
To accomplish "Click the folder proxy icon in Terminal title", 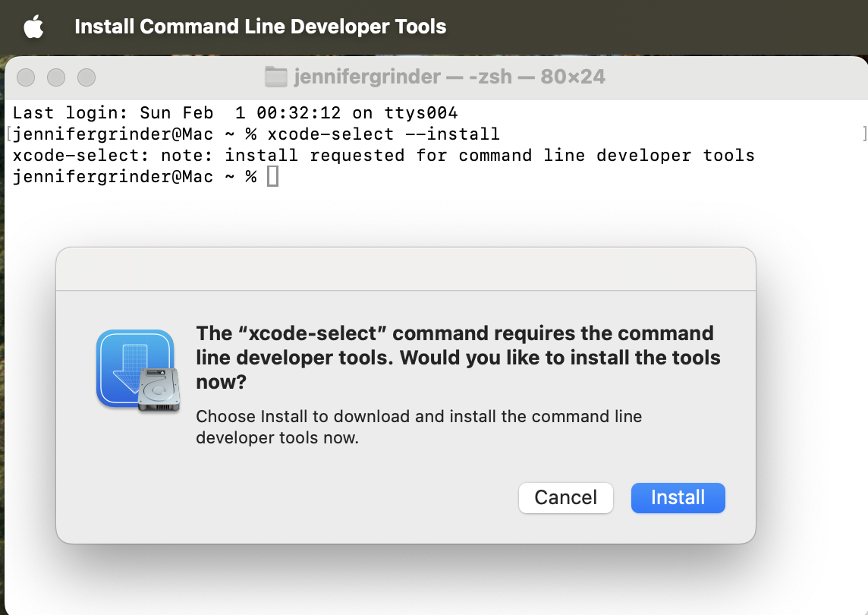I will click(x=275, y=77).
